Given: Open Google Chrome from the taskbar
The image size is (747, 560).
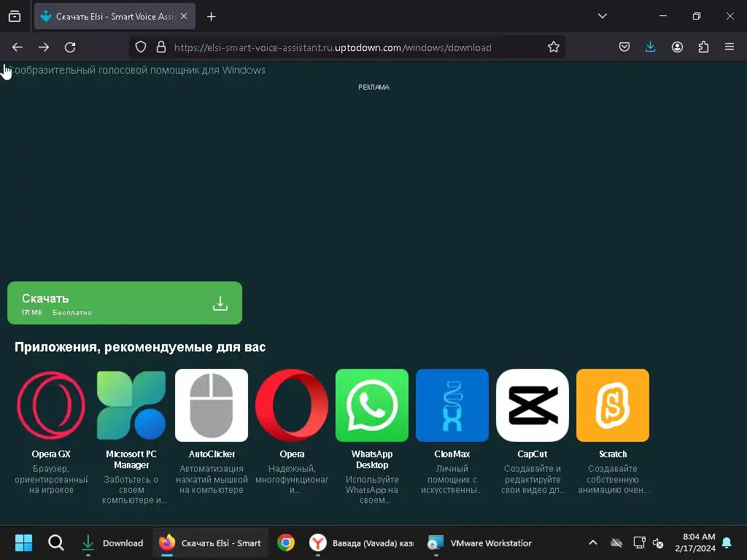Looking at the screenshot, I should click(x=286, y=542).
